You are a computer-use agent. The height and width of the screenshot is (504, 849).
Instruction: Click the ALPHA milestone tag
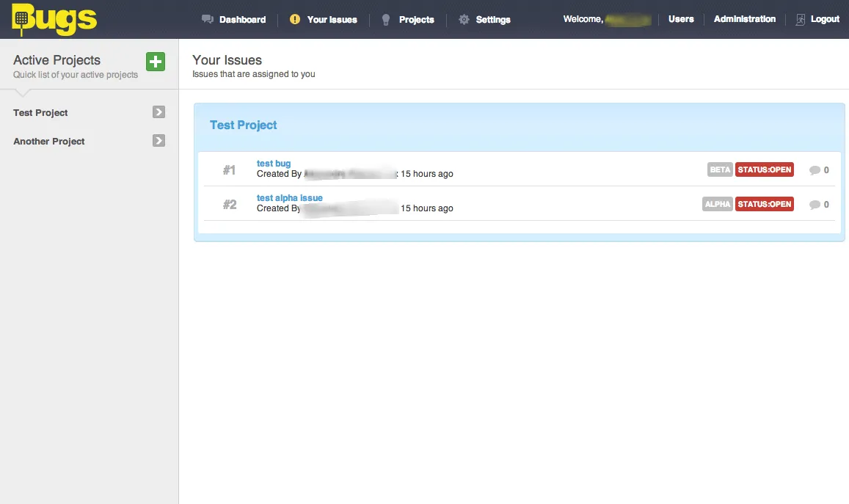click(717, 204)
